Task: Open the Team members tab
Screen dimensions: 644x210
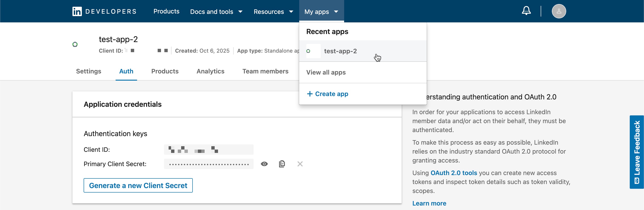Action: point(265,71)
